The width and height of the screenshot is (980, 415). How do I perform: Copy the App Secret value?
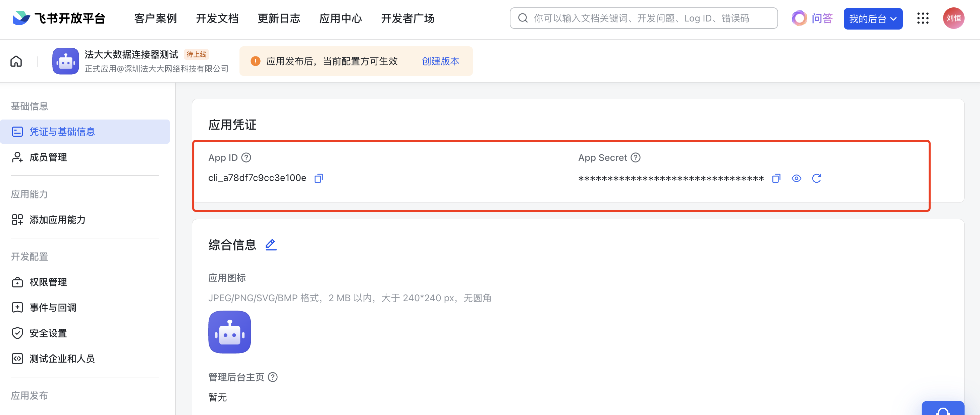(776, 178)
